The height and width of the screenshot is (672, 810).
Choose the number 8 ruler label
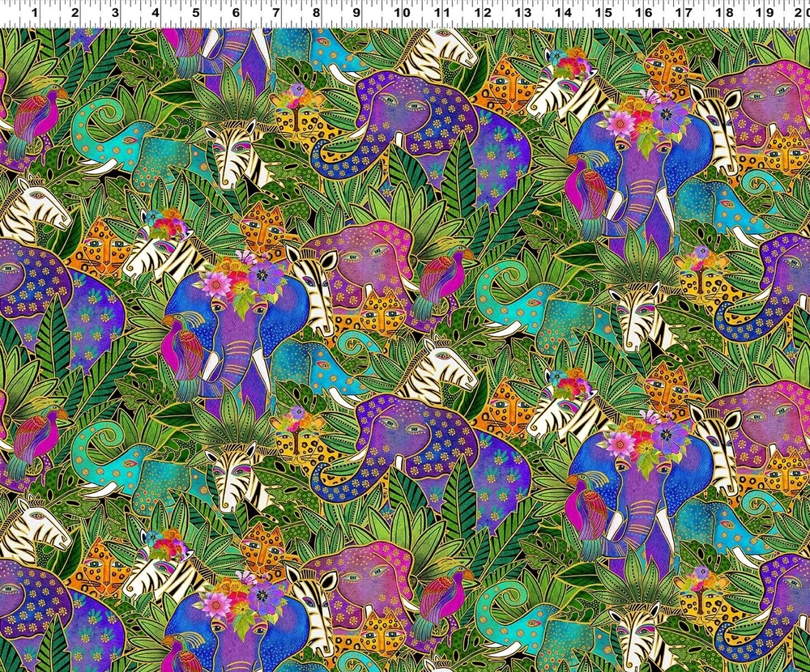pyautogui.click(x=318, y=13)
